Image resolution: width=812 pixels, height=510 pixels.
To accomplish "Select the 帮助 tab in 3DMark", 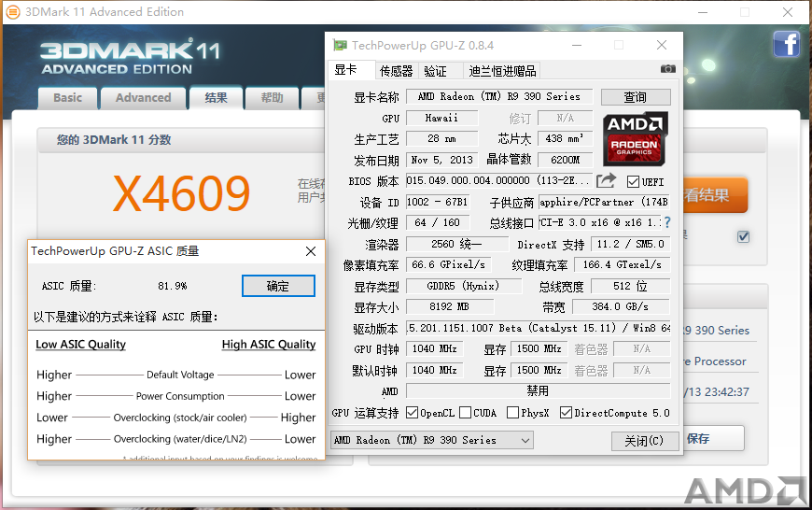I will (x=272, y=98).
